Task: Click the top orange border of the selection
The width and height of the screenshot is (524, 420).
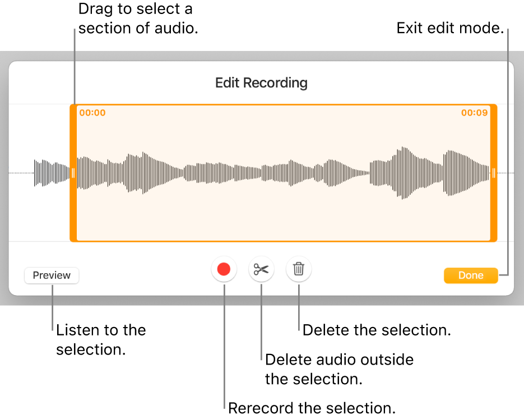Action: tap(283, 105)
